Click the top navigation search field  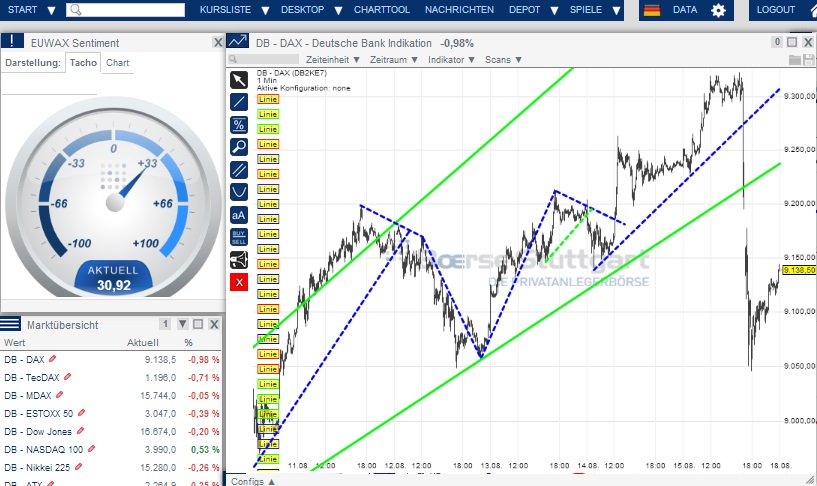pyautogui.click(x=125, y=10)
